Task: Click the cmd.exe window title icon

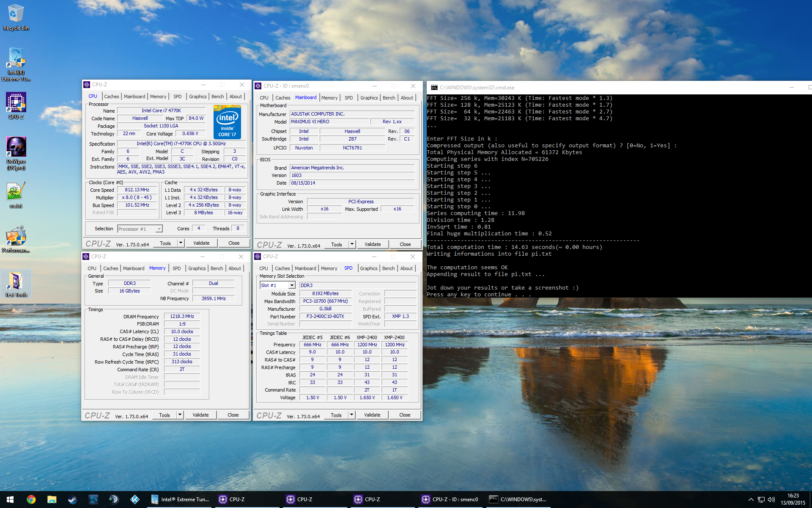Action: pos(434,88)
